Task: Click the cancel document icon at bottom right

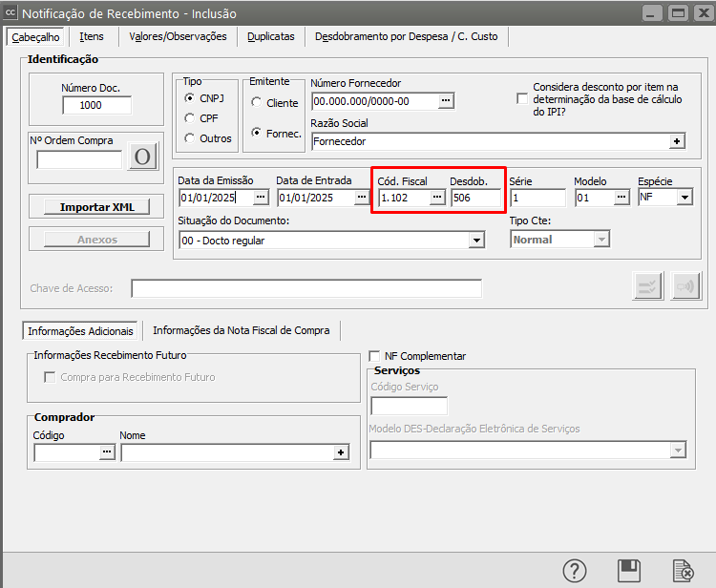Action: 683,571
